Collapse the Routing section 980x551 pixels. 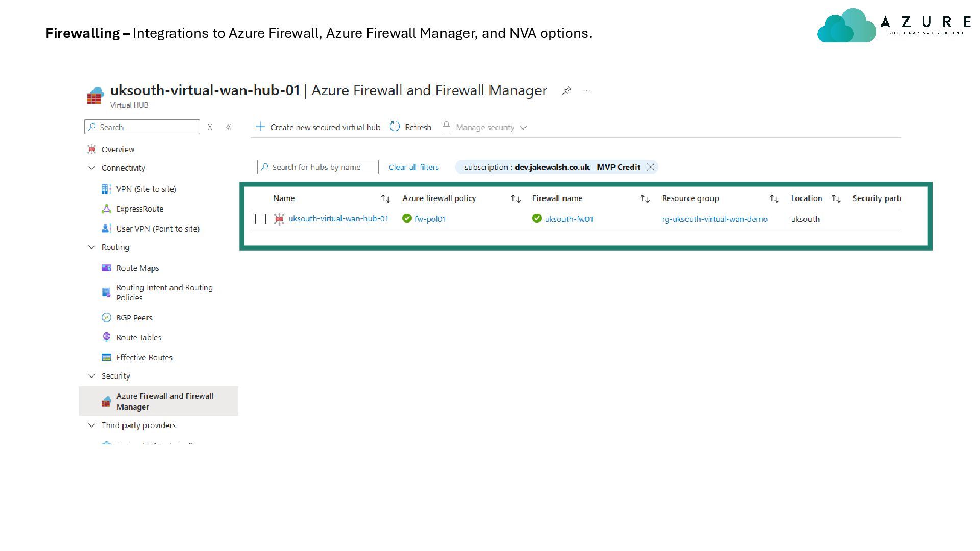click(x=91, y=247)
